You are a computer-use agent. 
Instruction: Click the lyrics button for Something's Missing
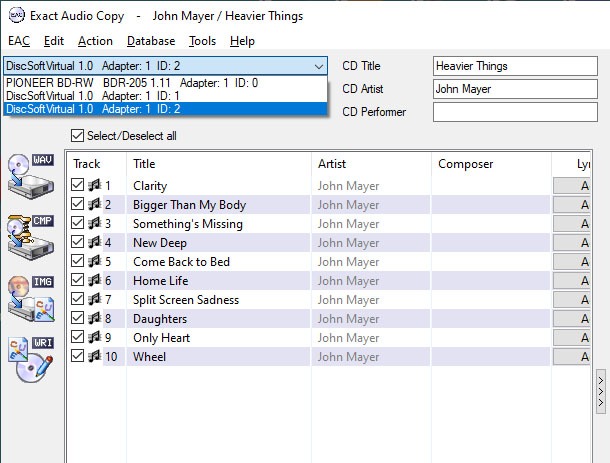click(x=571, y=224)
